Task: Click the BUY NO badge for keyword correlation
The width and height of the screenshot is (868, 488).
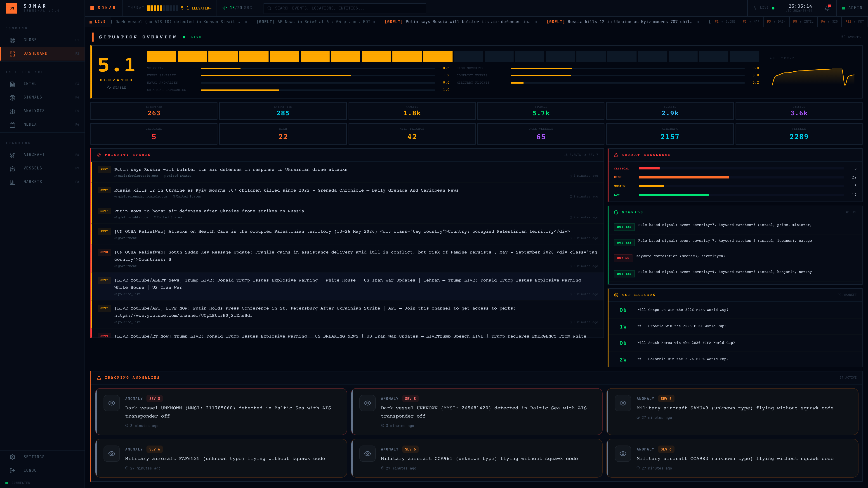Action: 623,258
